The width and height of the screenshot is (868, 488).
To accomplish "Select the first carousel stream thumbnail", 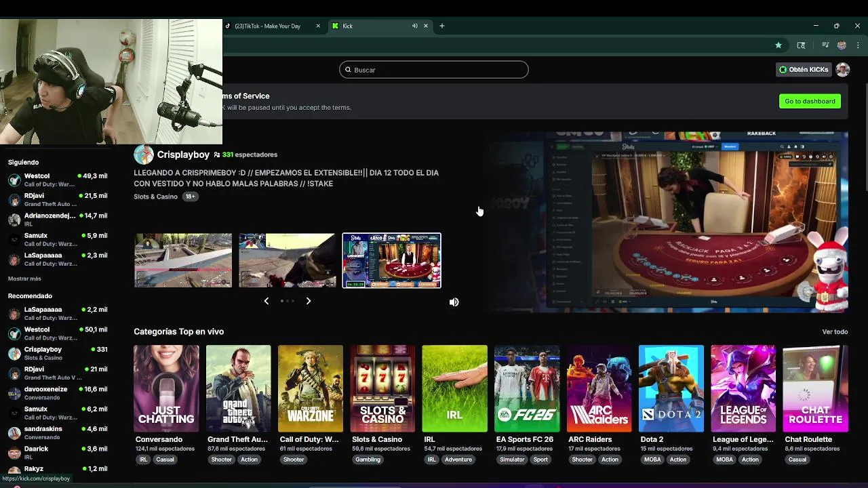I will [183, 260].
